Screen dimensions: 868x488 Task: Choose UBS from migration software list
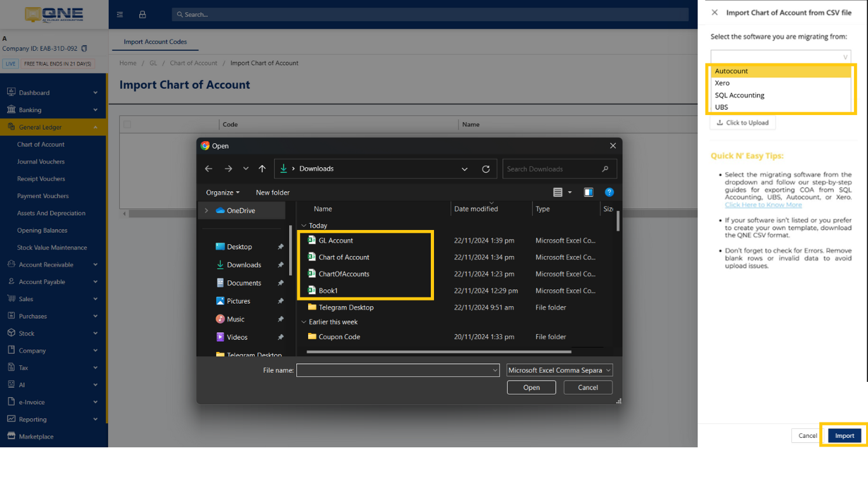781,107
